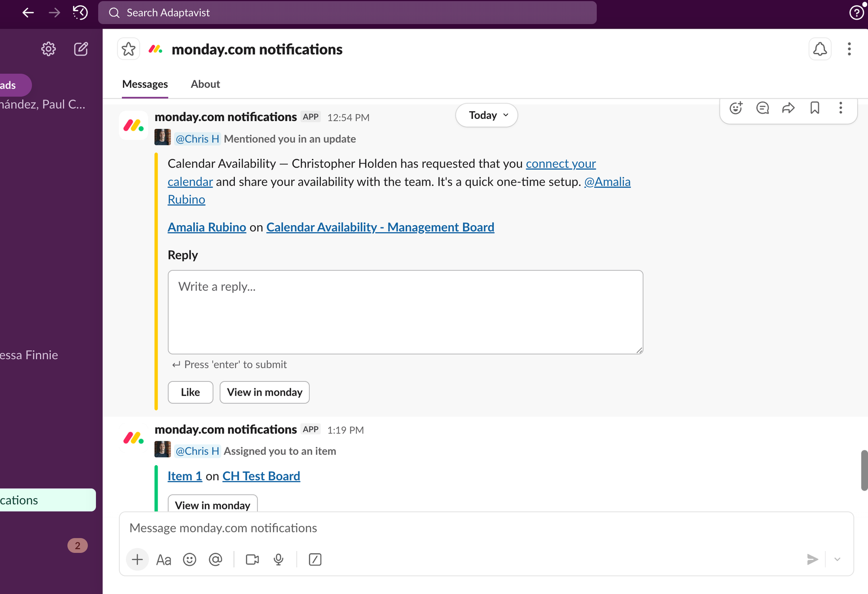Screen dimensions: 868x594
Task: Open the Today date dropdown
Action: coord(487,115)
